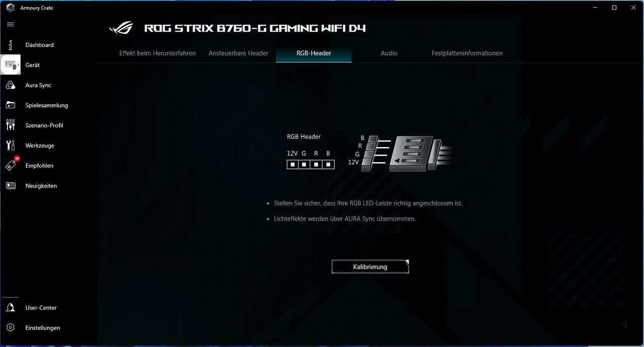Click the AURA Sync Lichteffekte note
This screenshot has height=347, width=644.
(x=345, y=219)
